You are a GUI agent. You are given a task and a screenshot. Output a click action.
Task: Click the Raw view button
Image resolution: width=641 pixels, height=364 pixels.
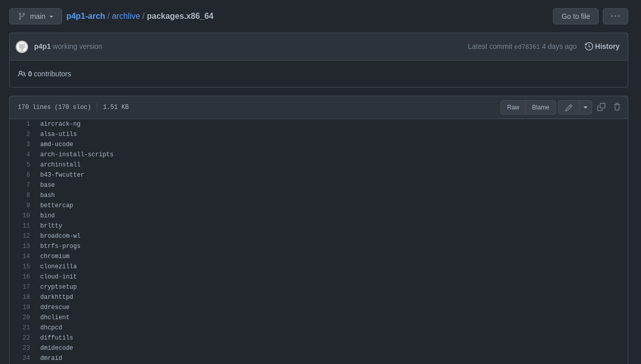(x=513, y=107)
